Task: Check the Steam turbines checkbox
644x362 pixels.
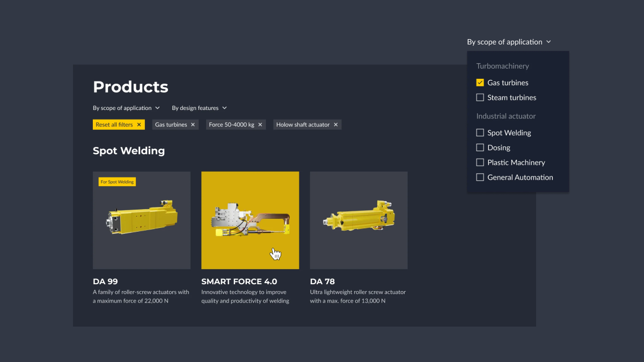Action: [480, 98]
